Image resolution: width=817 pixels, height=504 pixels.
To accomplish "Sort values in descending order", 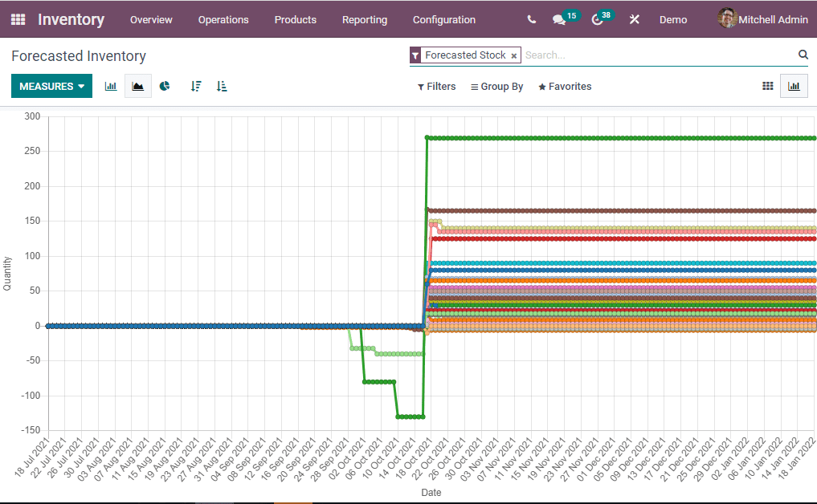I will tap(196, 86).
